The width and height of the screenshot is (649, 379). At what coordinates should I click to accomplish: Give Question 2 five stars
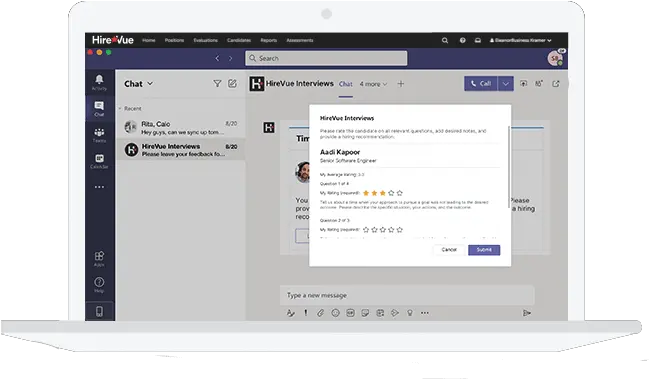(399, 230)
